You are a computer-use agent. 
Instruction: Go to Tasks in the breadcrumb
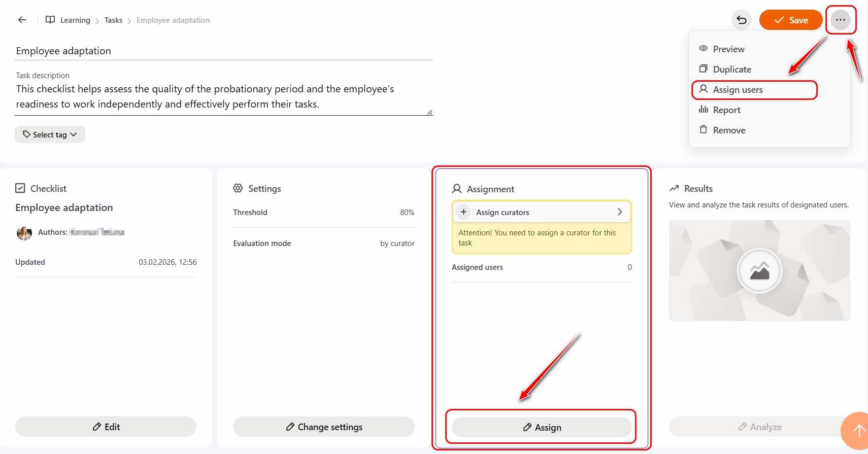[x=113, y=20]
